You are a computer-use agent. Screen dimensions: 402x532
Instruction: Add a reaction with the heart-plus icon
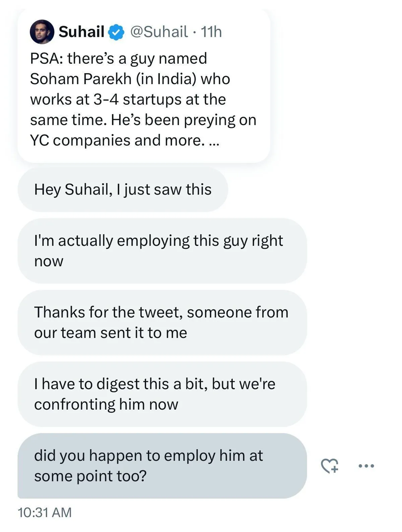pos(330,466)
